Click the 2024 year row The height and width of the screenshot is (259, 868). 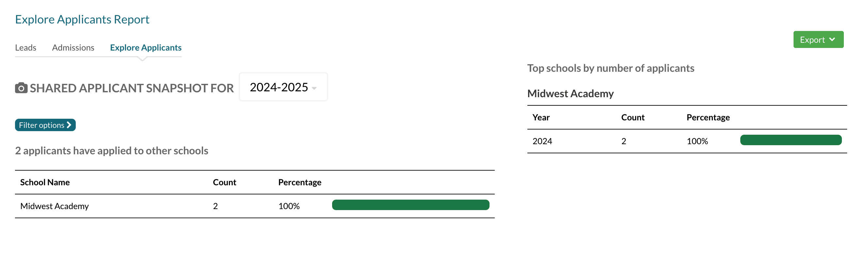(x=542, y=141)
